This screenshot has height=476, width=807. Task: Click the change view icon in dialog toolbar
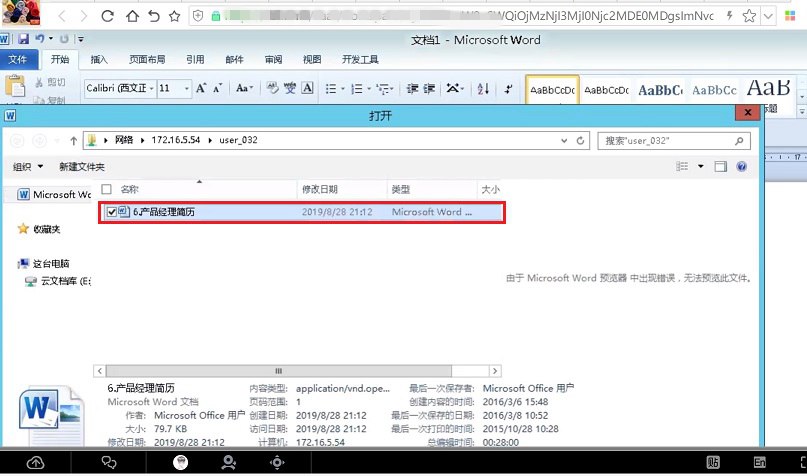(682, 166)
